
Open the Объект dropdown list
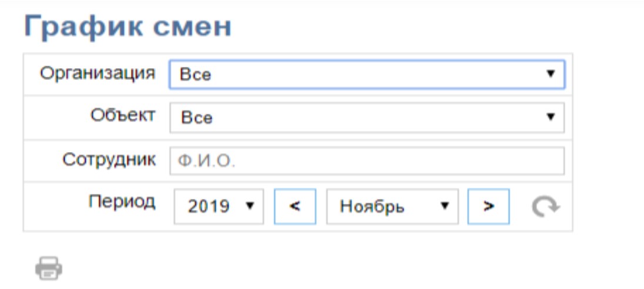(367, 118)
